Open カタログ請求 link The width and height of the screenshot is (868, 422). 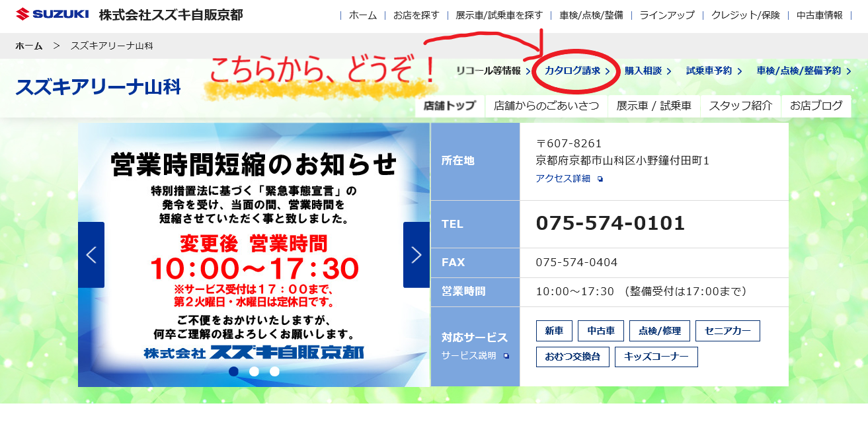577,71
